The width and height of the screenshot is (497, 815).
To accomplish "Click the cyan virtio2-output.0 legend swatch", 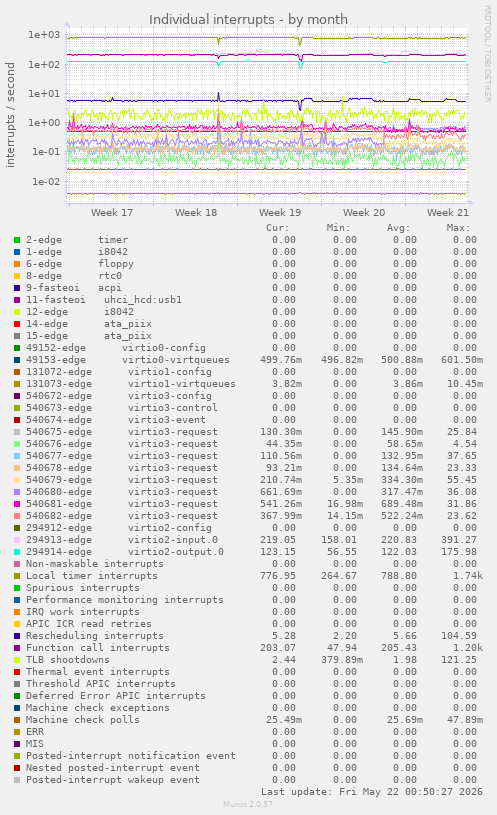I will [x=17, y=552].
